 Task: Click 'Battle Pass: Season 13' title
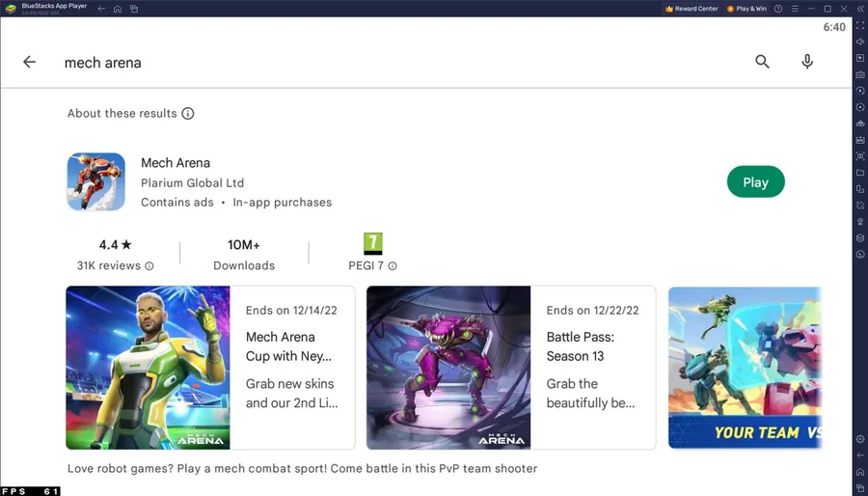(581, 346)
